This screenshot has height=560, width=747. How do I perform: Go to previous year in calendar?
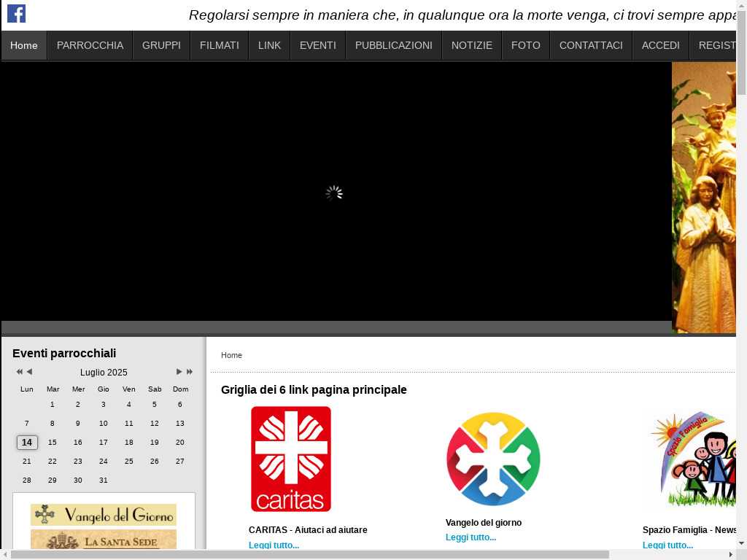click(x=19, y=371)
